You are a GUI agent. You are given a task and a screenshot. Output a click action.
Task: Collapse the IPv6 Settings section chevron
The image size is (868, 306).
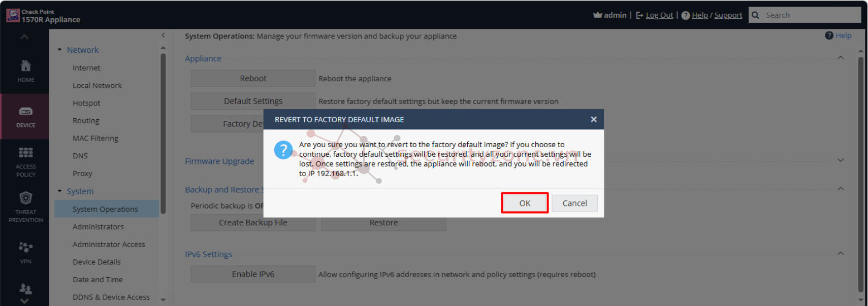(841, 253)
